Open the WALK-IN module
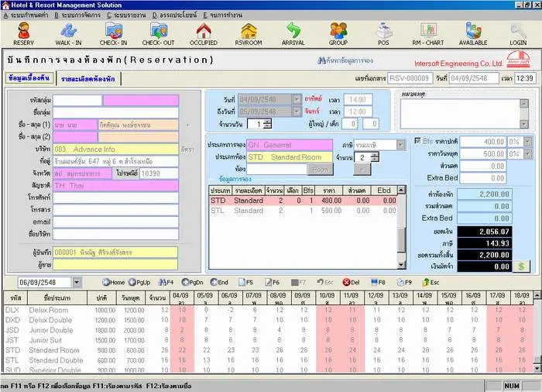 click(x=68, y=33)
